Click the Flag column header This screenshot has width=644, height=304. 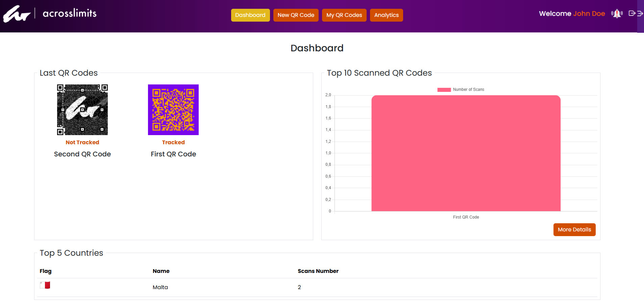[x=46, y=271]
